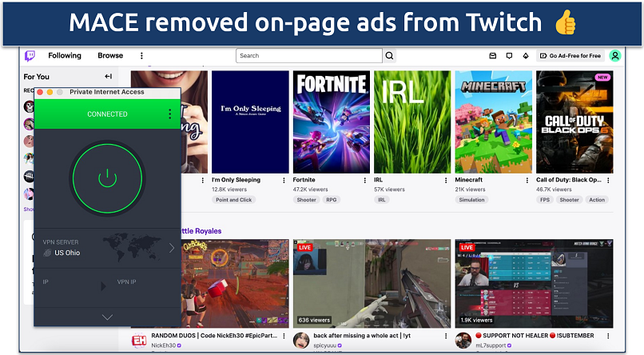Click in the Twitch search field
Viewport: 644px width, 355px height.
(309, 56)
